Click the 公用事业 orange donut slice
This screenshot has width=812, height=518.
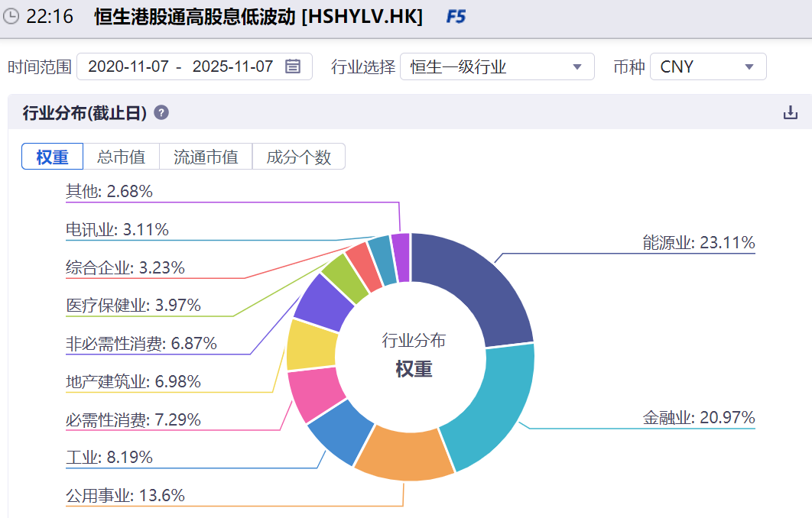tap(407, 455)
